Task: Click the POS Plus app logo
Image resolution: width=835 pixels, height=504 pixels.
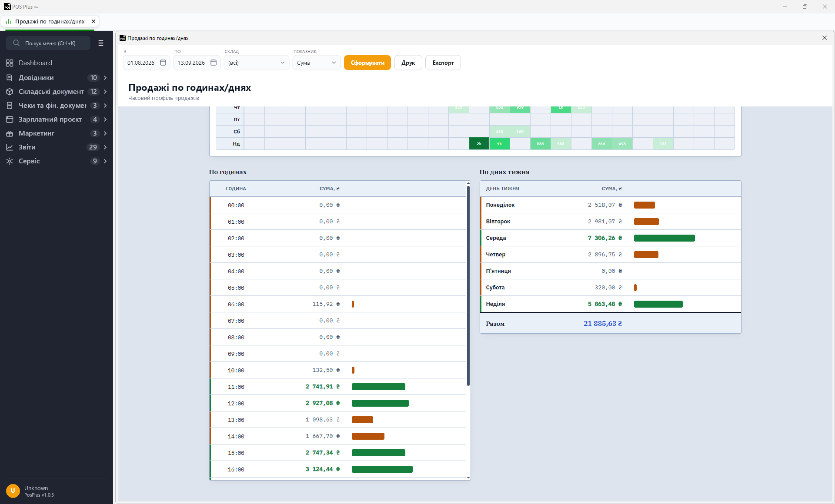Action: point(7,7)
